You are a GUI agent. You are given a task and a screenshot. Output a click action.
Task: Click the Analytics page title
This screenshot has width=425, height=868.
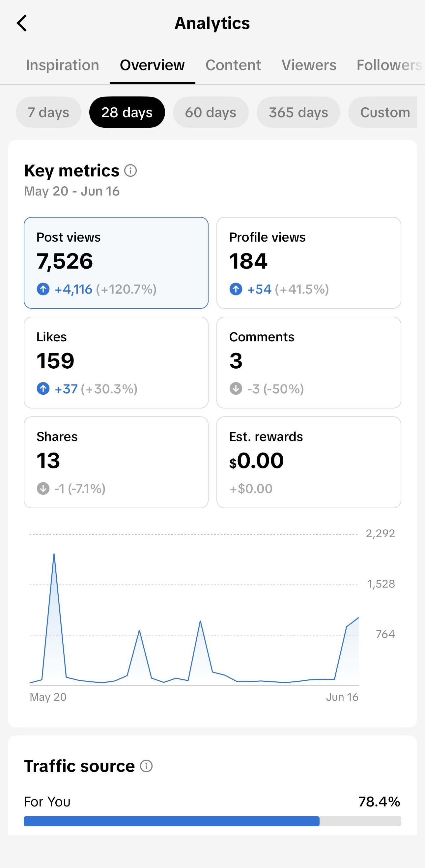(x=212, y=23)
